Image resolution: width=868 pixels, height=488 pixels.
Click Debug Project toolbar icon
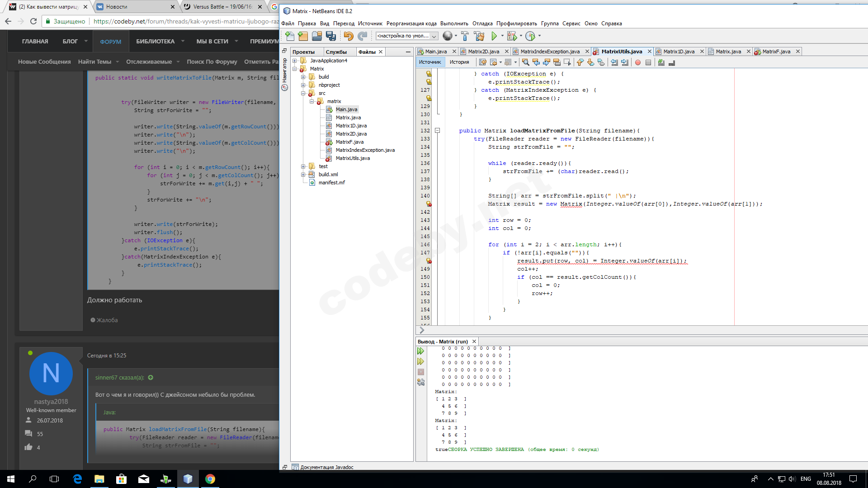512,36
